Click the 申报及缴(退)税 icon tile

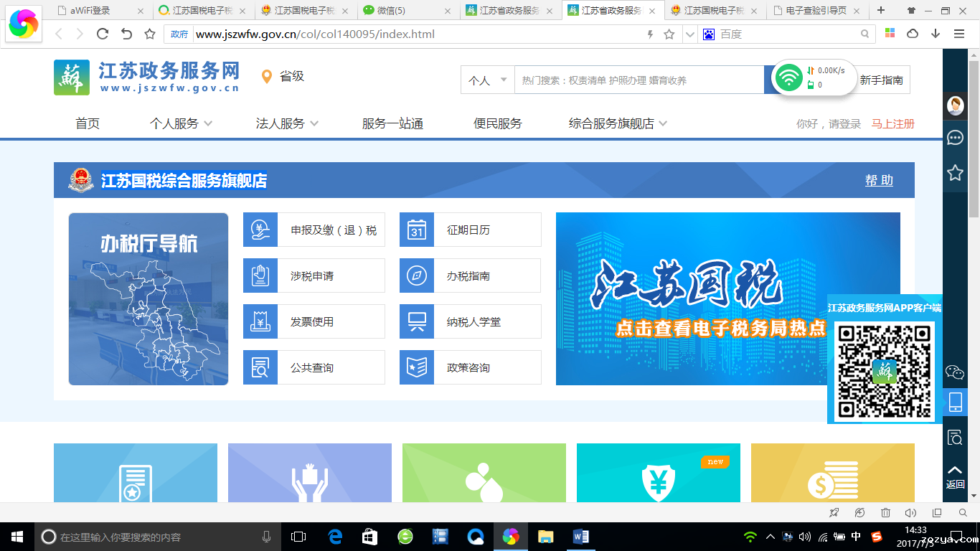[260, 230]
